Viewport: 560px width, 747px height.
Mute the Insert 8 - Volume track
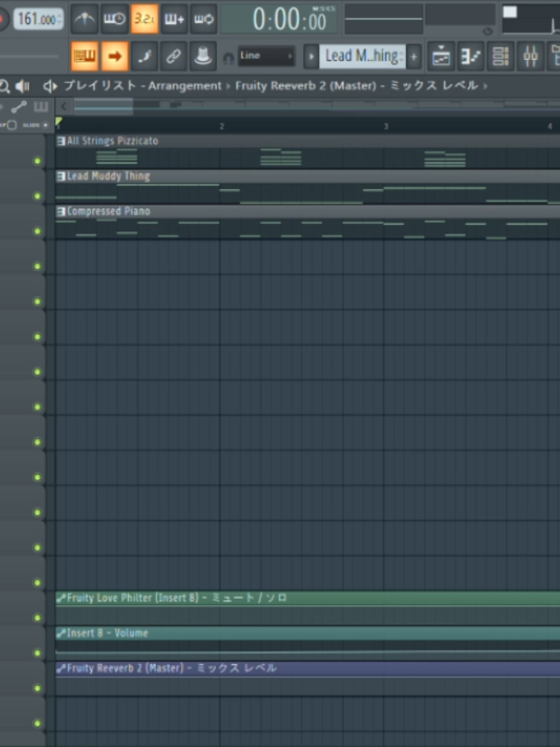point(37,653)
